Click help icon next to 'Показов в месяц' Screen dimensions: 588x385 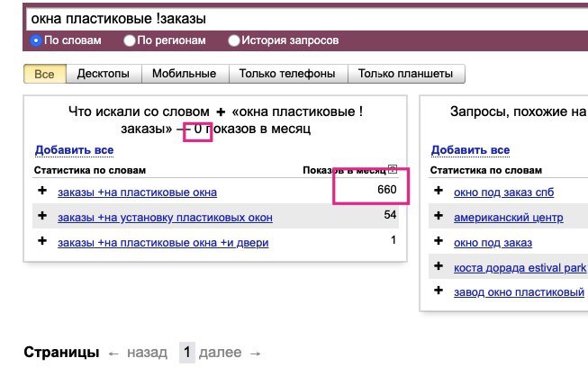click(x=393, y=169)
